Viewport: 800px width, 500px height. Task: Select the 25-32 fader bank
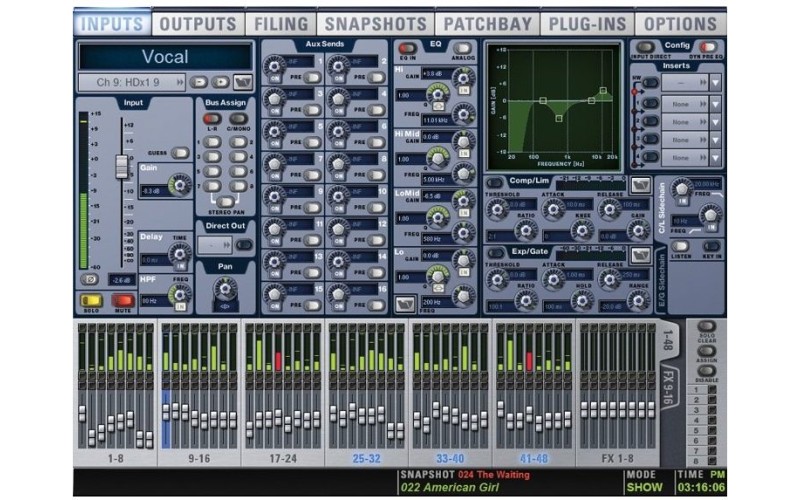tap(366, 459)
